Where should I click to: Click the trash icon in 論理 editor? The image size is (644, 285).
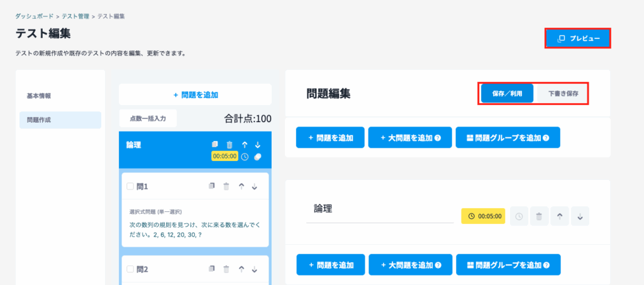(539, 216)
